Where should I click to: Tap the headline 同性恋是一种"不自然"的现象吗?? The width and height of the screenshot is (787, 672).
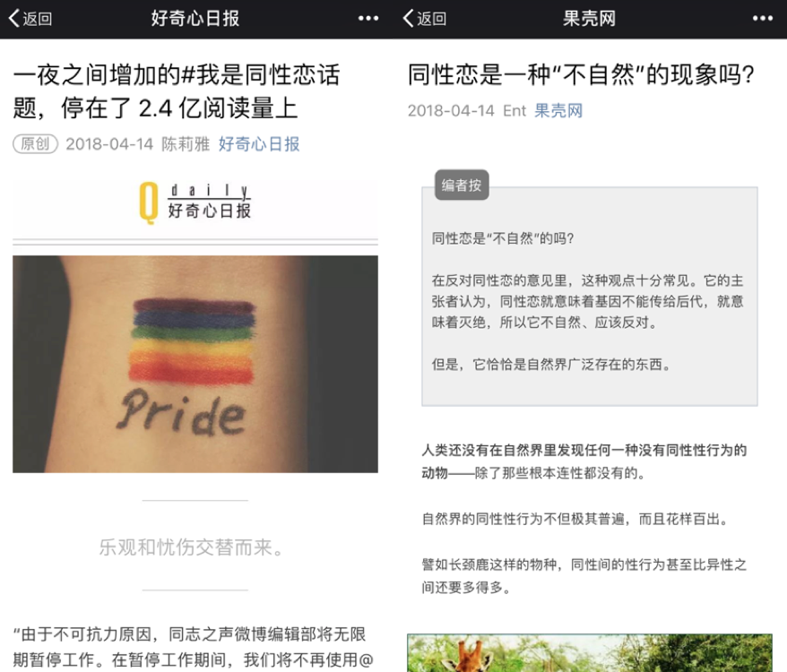pyautogui.click(x=581, y=74)
